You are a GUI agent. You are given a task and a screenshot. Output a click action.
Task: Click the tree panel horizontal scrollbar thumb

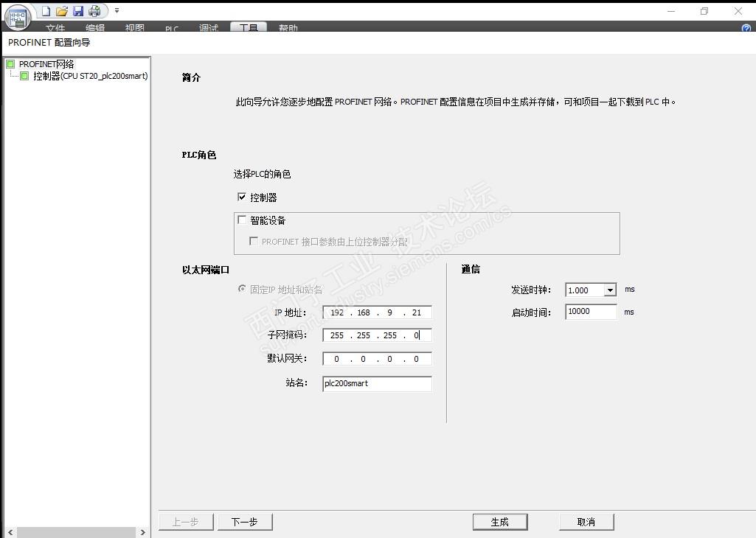click(76, 532)
